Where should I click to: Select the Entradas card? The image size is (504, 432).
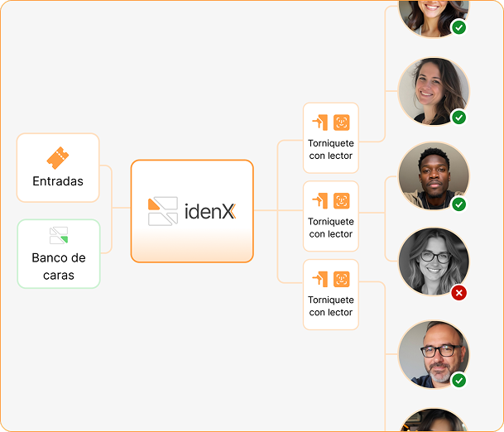(x=58, y=168)
